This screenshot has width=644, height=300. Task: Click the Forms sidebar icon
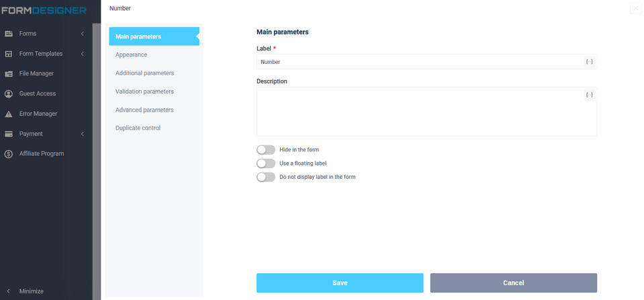(9, 34)
